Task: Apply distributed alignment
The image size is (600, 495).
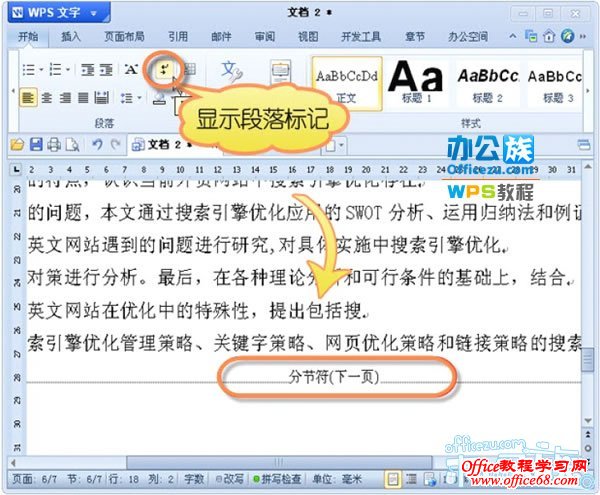Action: (x=101, y=98)
